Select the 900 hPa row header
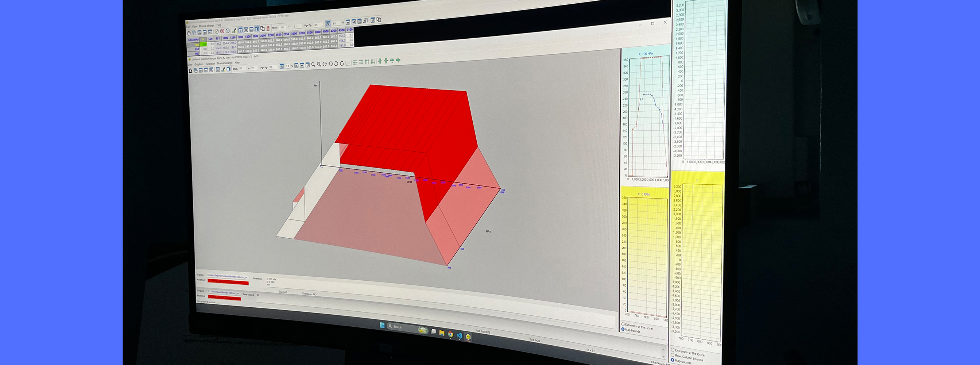 194,54
